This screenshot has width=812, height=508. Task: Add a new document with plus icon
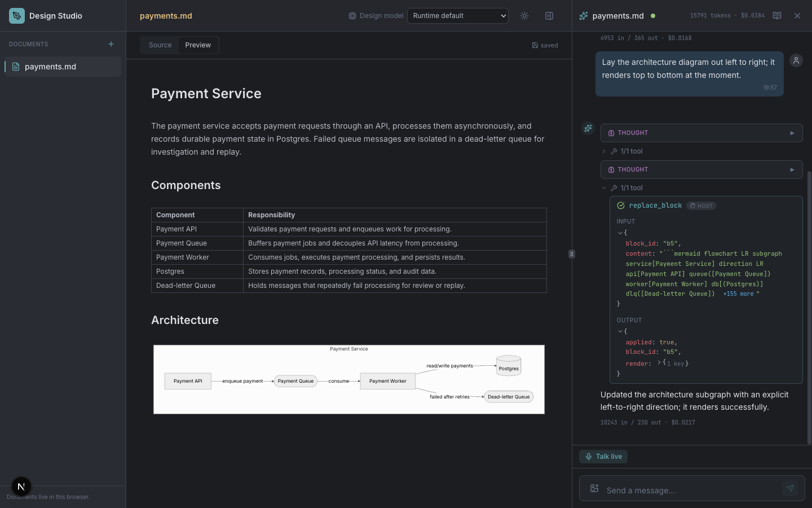point(111,44)
